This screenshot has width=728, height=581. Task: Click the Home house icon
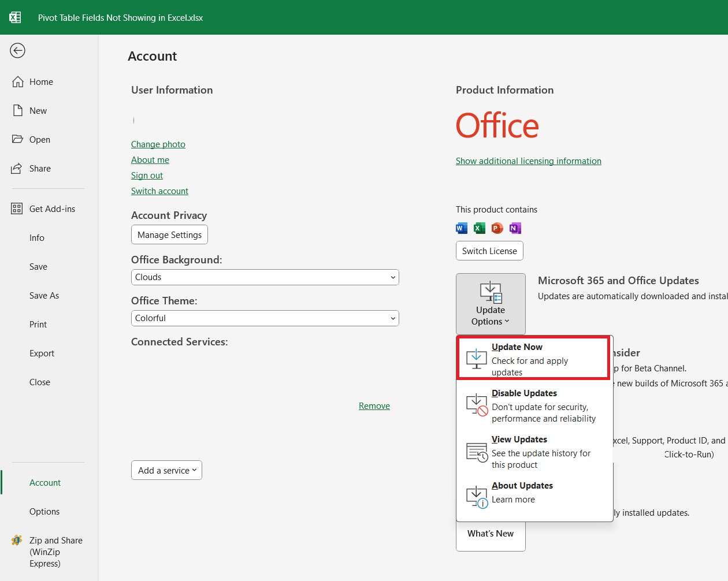coord(18,82)
